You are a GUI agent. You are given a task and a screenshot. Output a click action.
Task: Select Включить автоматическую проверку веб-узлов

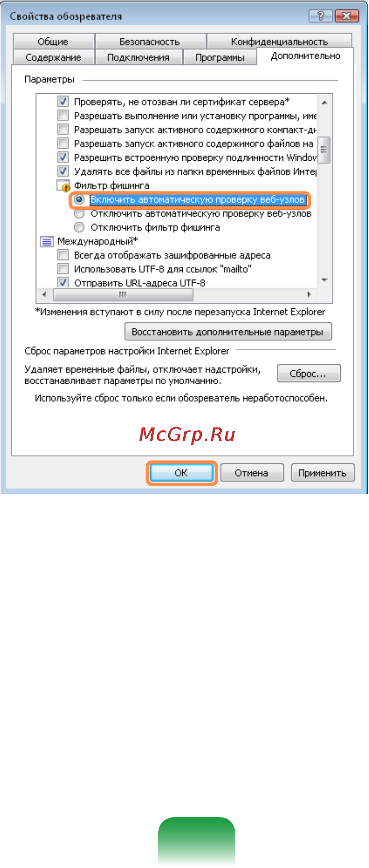tap(79, 199)
